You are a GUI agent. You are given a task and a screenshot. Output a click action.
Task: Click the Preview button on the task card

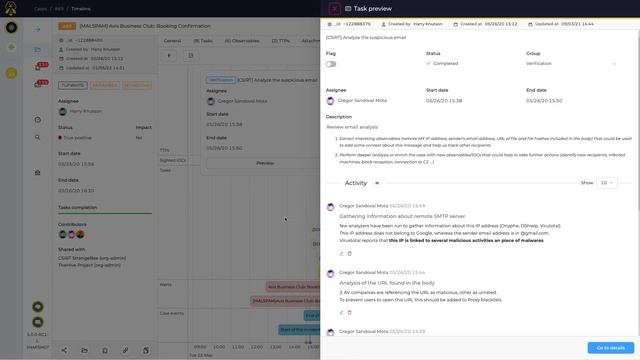pyautogui.click(x=264, y=163)
